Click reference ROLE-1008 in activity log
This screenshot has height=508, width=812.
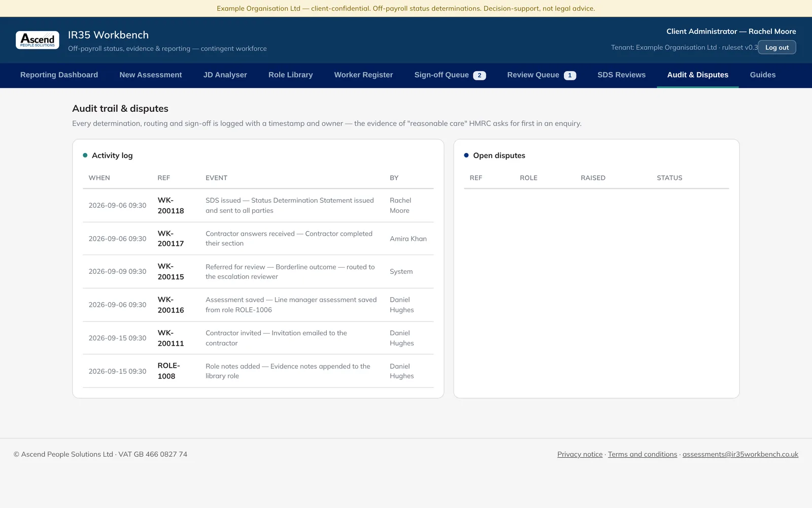(x=168, y=371)
